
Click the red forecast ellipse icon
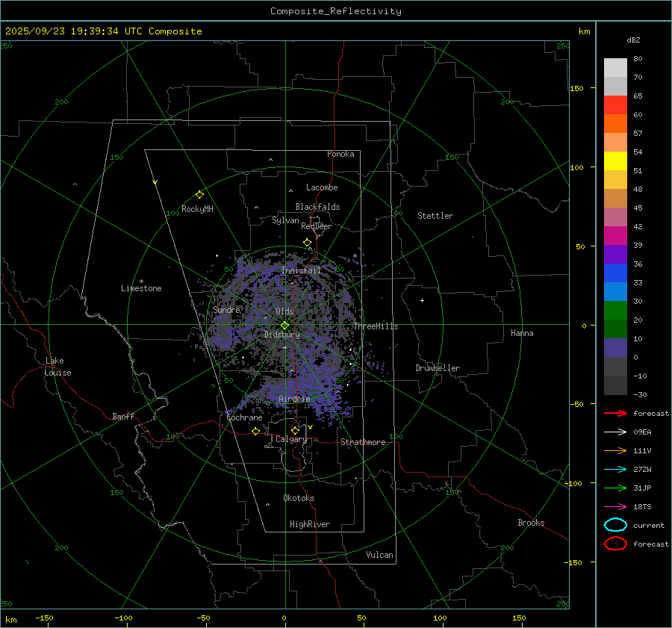(615, 544)
